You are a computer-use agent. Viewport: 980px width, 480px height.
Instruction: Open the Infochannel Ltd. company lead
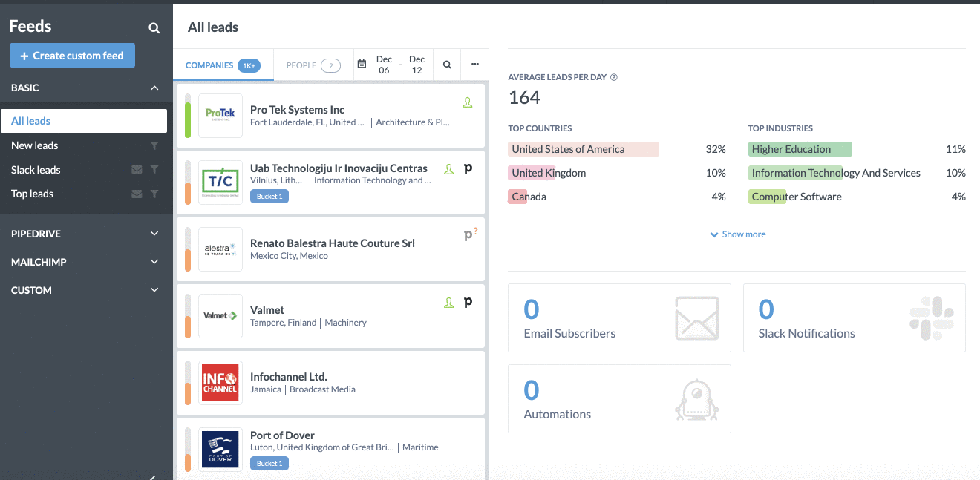pos(331,382)
